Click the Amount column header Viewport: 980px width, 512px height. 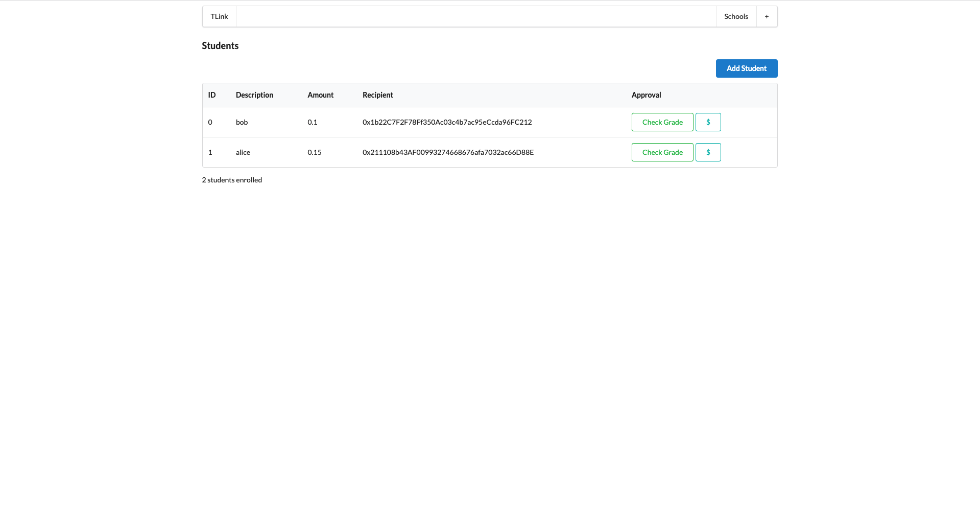[320, 95]
